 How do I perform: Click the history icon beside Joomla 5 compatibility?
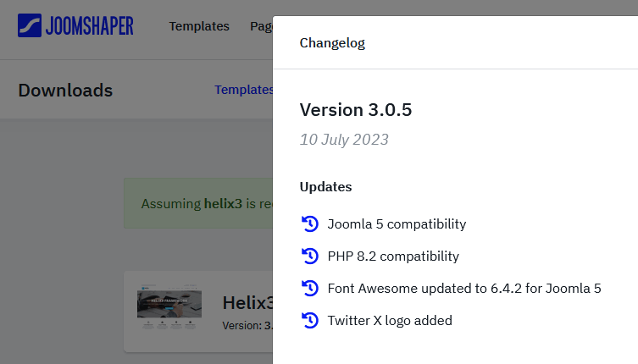[310, 224]
